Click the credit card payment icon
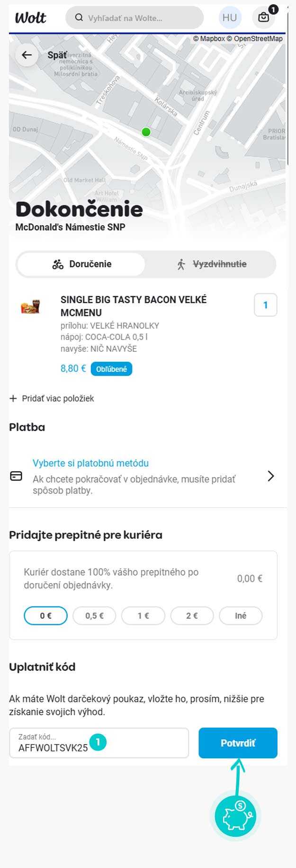 tap(16, 476)
